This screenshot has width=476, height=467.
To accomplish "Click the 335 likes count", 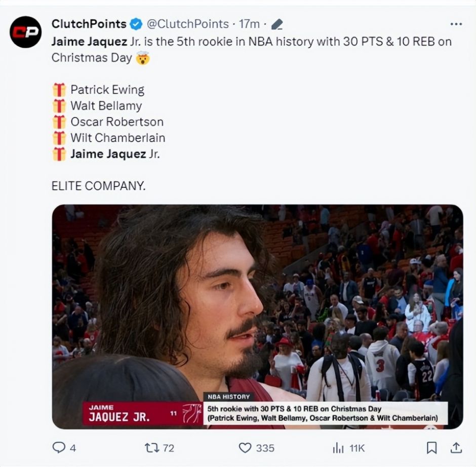I will 265,448.
